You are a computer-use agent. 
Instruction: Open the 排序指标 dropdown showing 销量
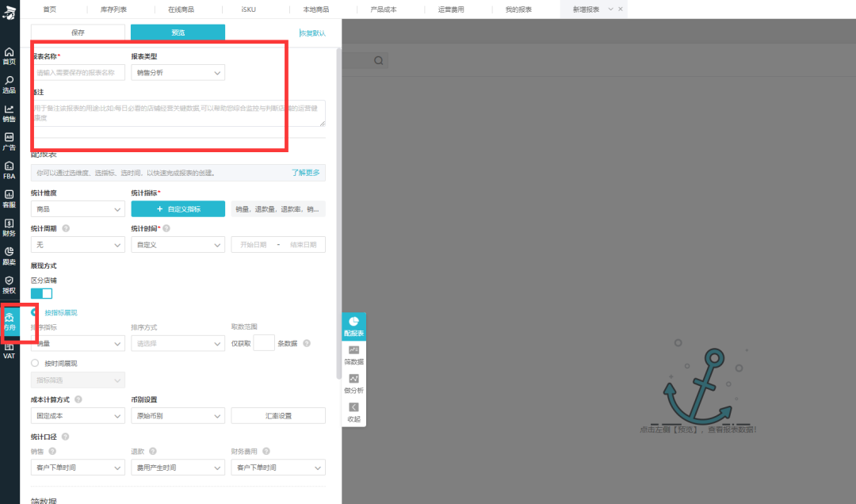tap(78, 343)
